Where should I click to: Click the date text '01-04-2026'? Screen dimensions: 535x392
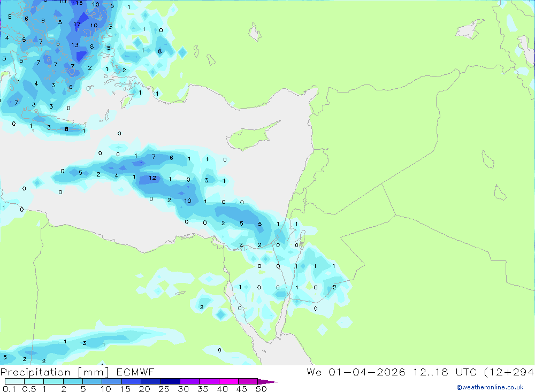pyautogui.click(x=367, y=372)
